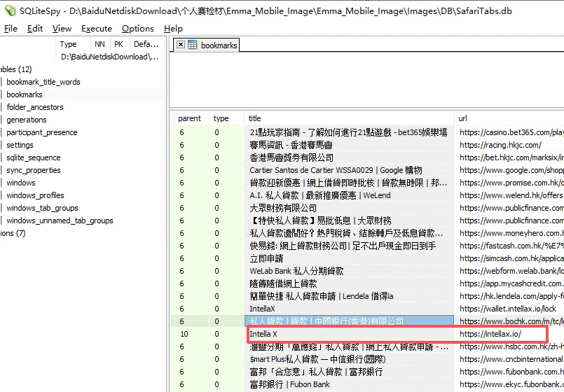Screen dimensions: 564x392
Task: Select the '私人貸款邊間好？' title cell
Action: click(x=350, y=233)
